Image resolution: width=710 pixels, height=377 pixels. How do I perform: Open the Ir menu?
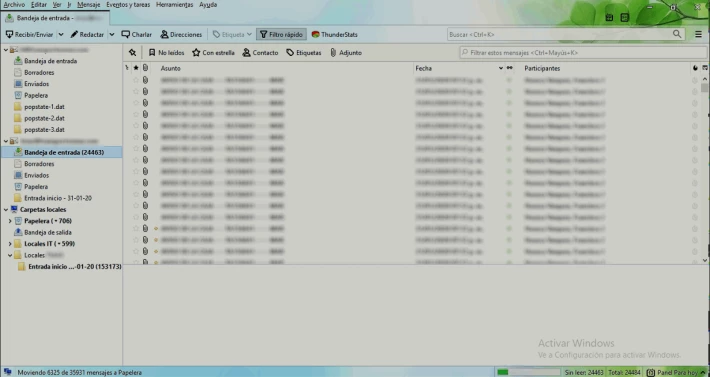pos(69,5)
